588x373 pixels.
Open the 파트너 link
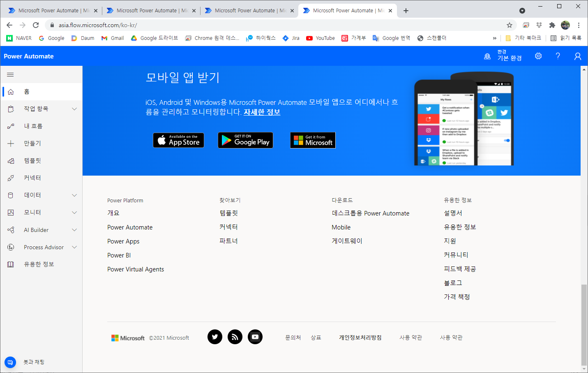click(x=228, y=241)
